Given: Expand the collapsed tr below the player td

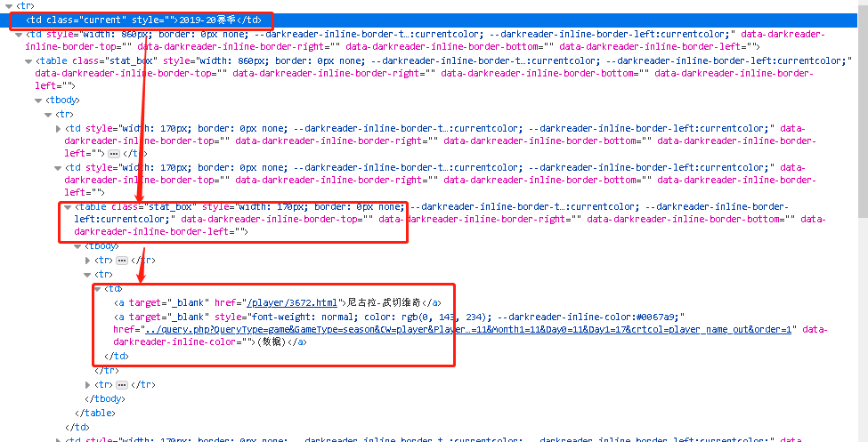Looking at the screenshot, I should [87, 385].
